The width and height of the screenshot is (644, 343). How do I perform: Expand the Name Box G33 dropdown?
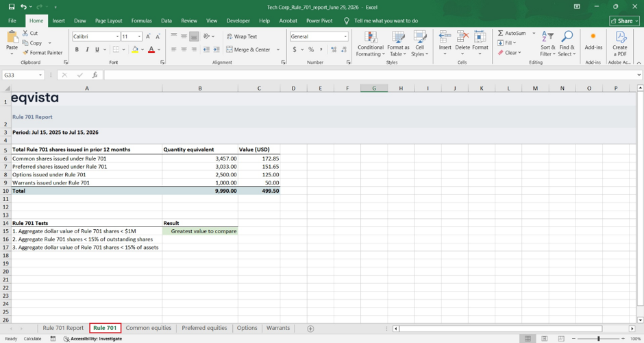40,75
